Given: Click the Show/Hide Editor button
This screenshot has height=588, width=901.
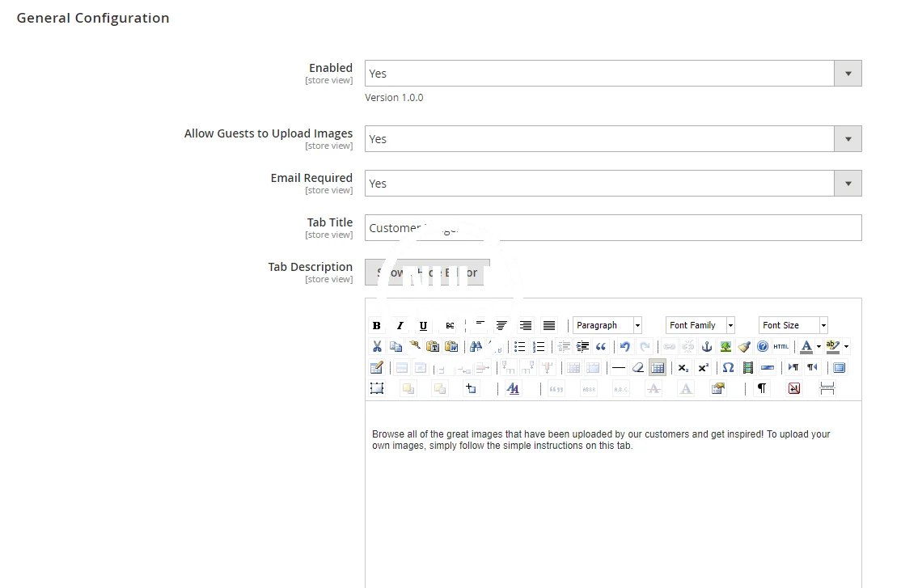Looking at the screenshot, I should 427,273.
